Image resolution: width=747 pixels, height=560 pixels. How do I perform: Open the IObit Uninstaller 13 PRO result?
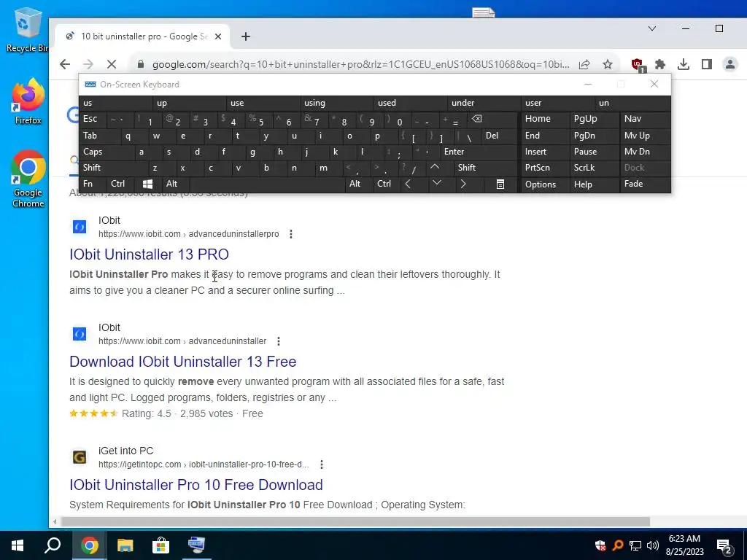click(x=149, y=254)
